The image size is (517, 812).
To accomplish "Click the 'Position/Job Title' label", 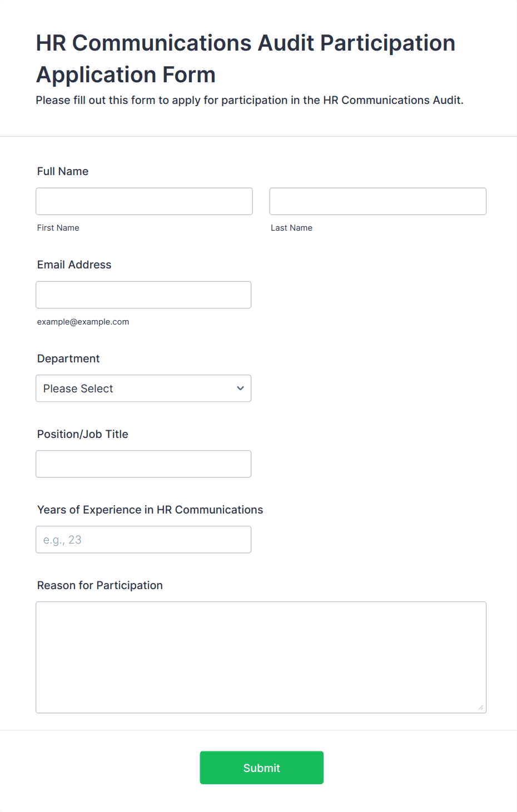I will coord(82,434).
